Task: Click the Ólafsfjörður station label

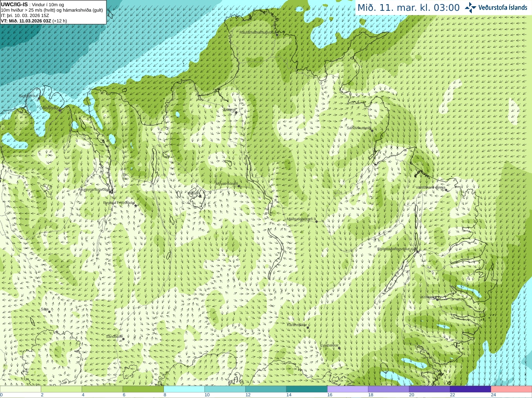Action: coord(49,108)
